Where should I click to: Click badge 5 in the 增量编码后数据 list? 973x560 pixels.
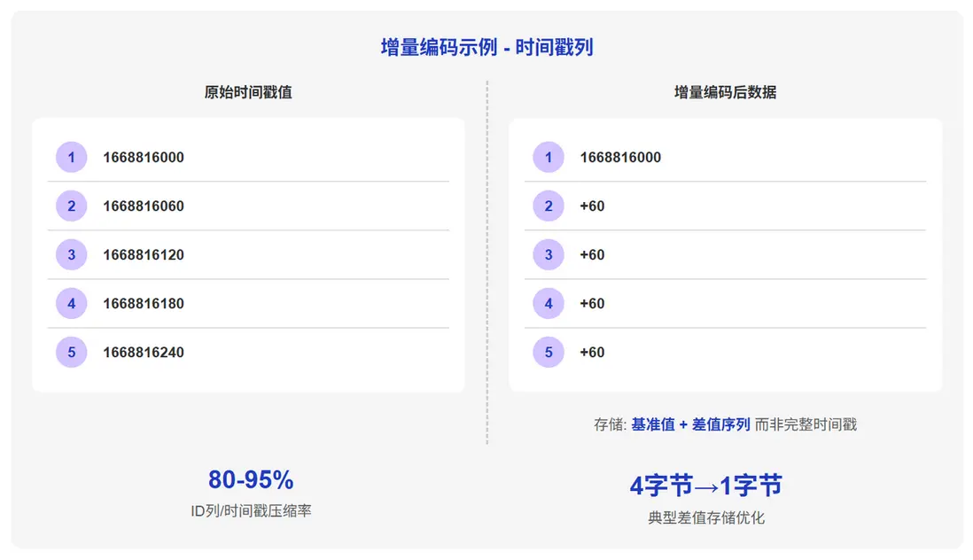coord(549,353)
